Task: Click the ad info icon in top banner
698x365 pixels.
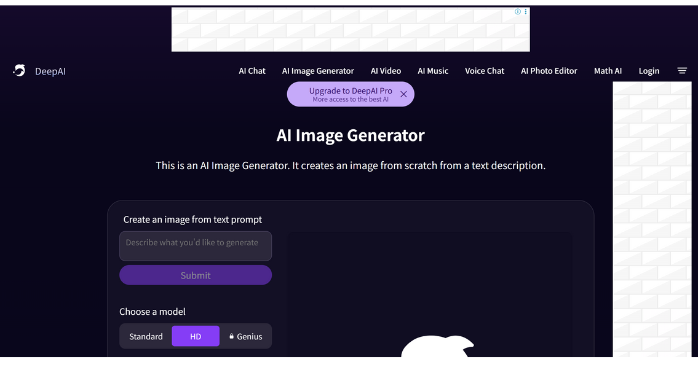Action: tap(518, 12)
